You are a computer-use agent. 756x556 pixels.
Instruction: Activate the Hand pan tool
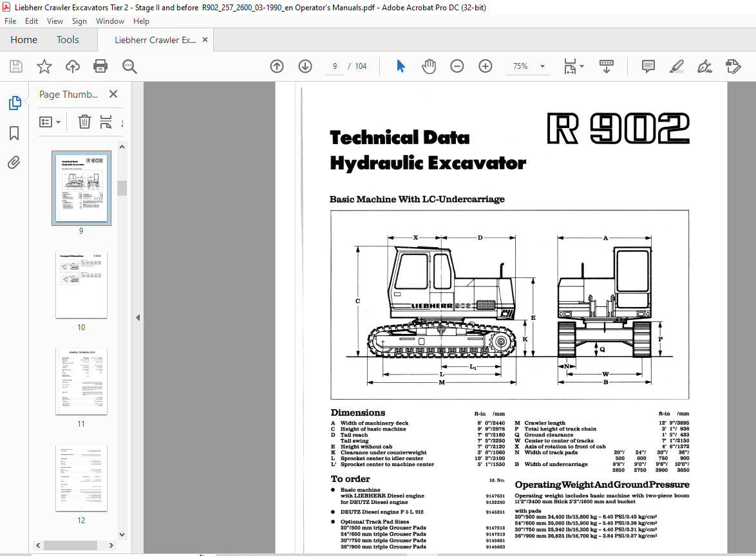click(x=429, y=66)
